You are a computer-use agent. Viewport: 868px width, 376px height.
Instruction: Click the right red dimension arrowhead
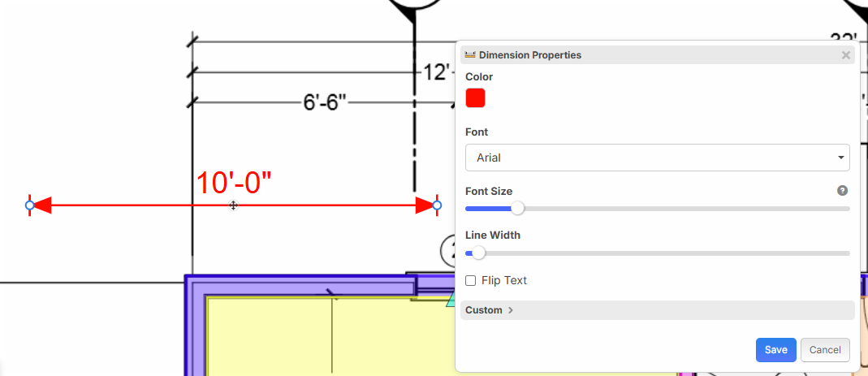click(424, 205)
